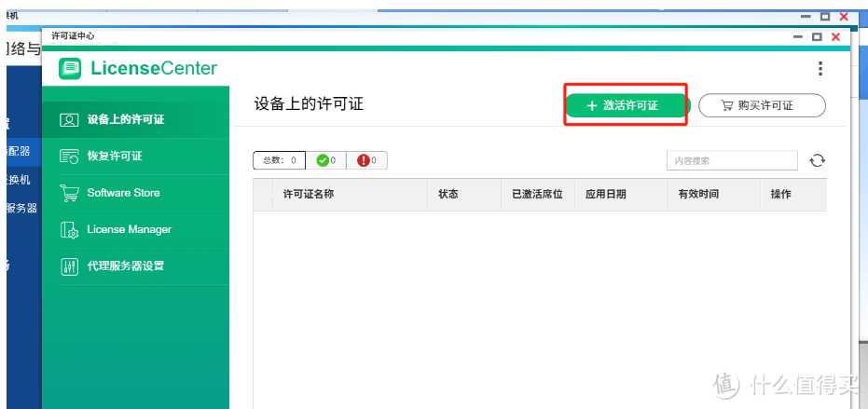Toggle the green valid licenses filter
The height and width of the screenshot is (409, 868).
coord(325,160)
